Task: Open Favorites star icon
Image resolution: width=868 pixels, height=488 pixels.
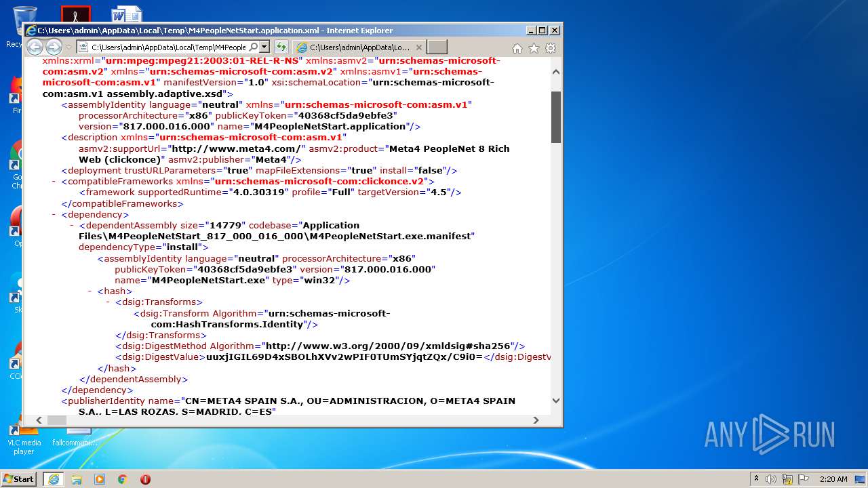Action: coord(534,48)
